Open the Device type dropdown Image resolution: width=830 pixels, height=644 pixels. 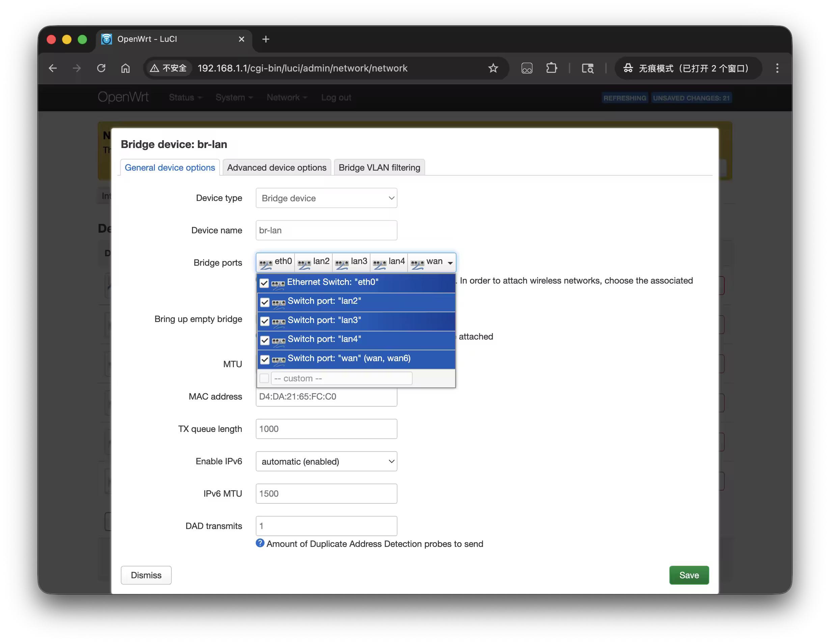pos(326,198)
